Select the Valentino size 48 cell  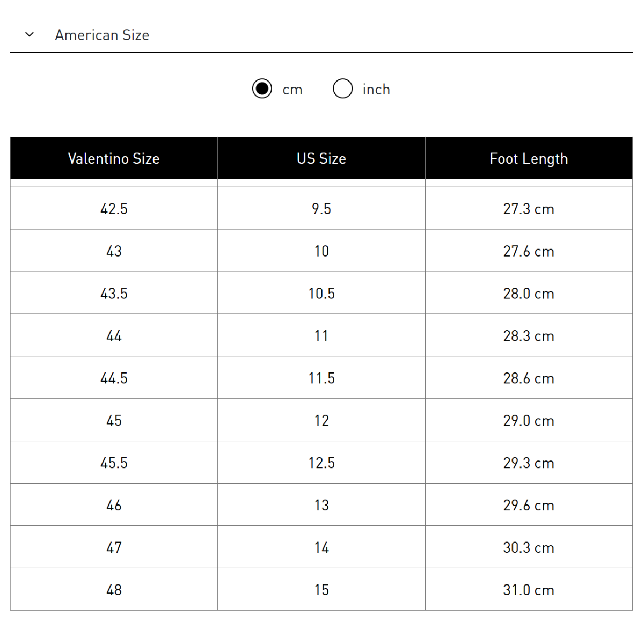click(x=114, y=590)
